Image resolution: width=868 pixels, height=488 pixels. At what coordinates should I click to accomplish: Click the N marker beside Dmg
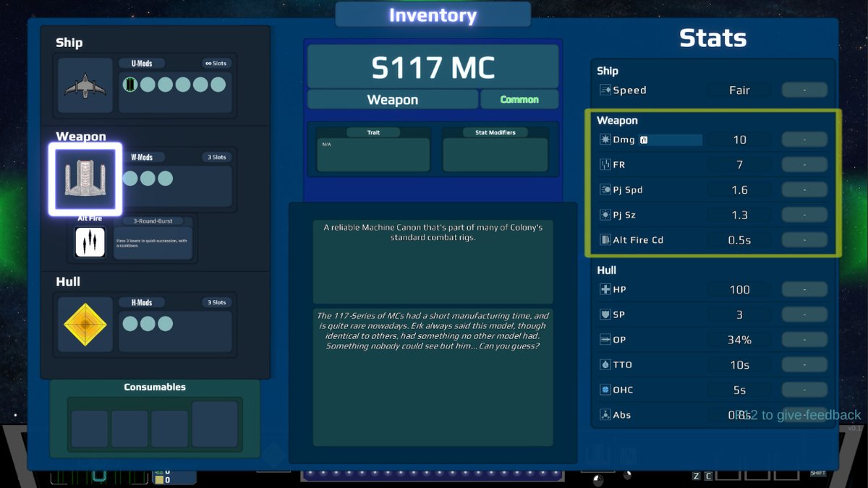pos(644,140)
